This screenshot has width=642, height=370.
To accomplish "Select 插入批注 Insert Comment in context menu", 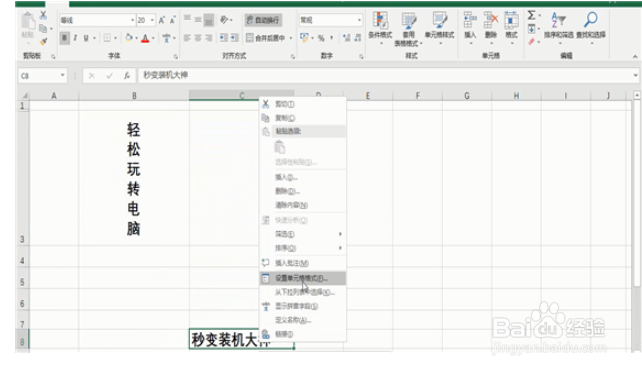I will [303, 263].
